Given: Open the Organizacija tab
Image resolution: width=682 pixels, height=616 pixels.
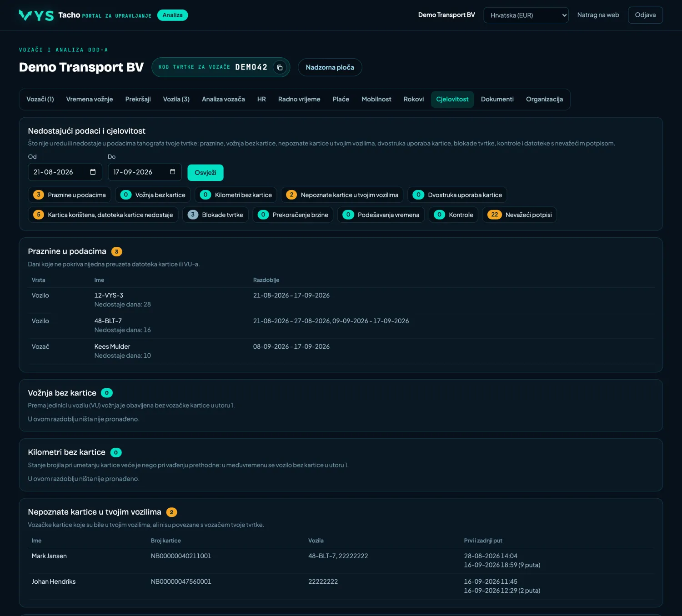Looking at the screenshot, I should point(544,99).
